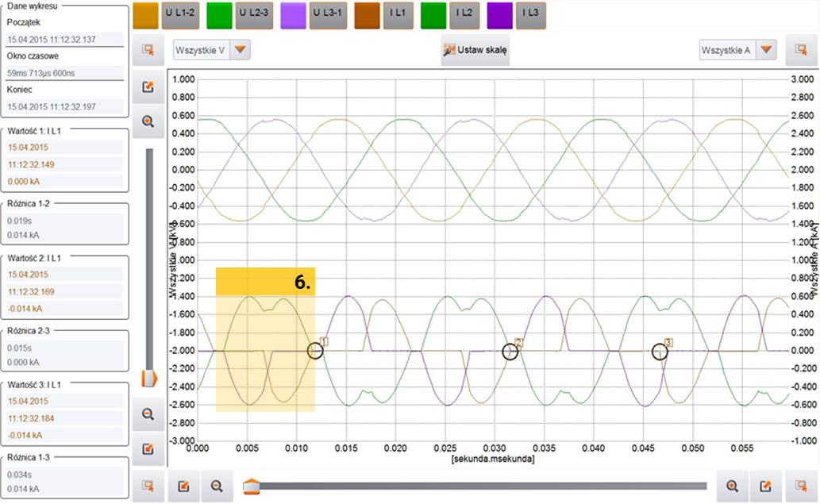Click the vertical axis zoom-in magnifier
This screenshot has height=504, width=820.
147,121
